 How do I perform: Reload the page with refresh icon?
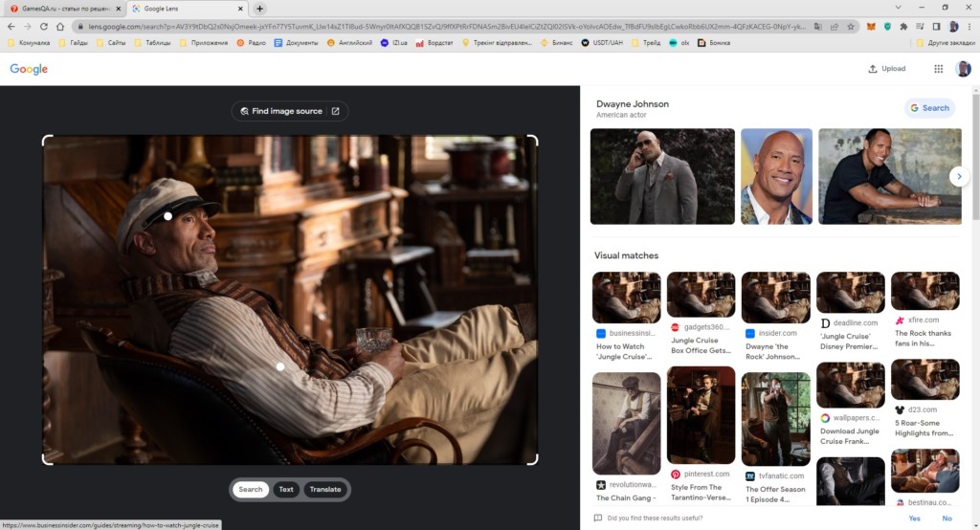coord(44,26)
